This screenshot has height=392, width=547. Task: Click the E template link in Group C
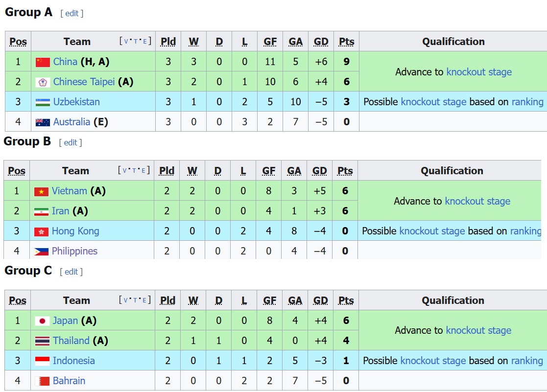pos(144,300)
